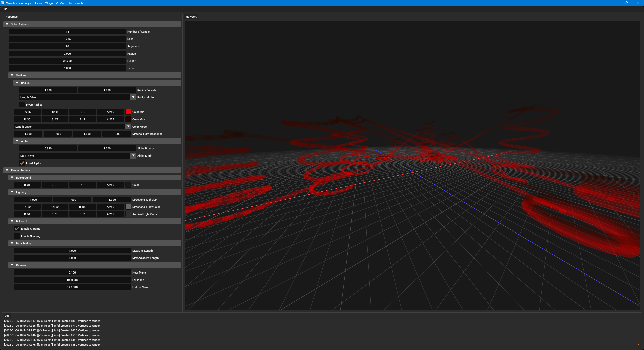Viewport: 644px width, 350px height.
Task: Disable the Enable Clipping checkbox
Action: 17,229
